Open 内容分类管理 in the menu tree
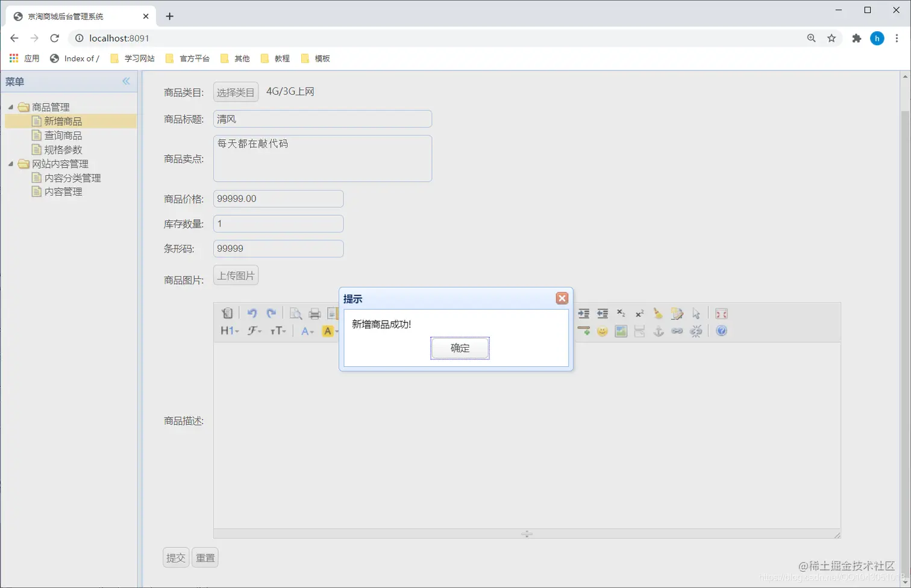The width and height of the screenshot is (911, 588). click(72, 178)
